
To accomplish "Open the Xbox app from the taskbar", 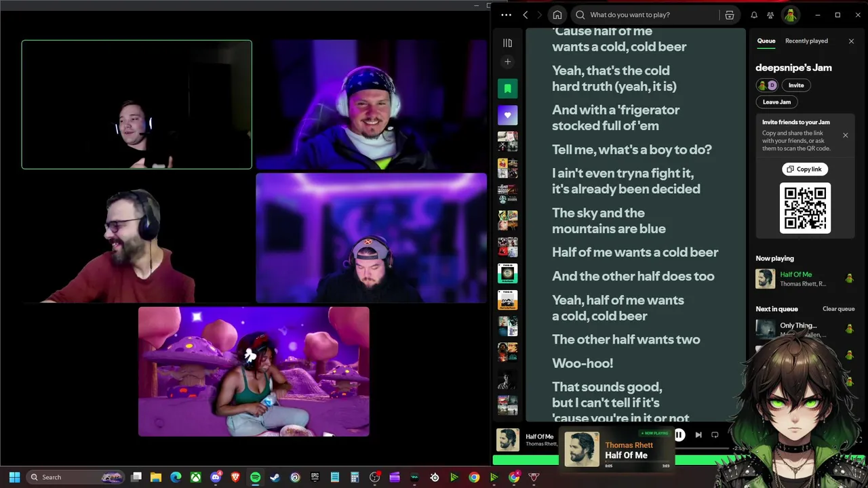I will coord(195,477).
